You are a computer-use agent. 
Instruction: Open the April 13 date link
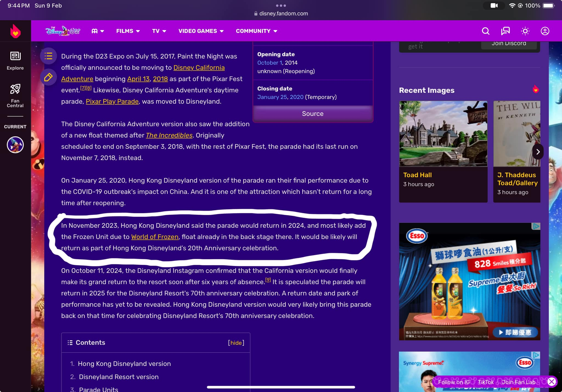tap(138, 79)
